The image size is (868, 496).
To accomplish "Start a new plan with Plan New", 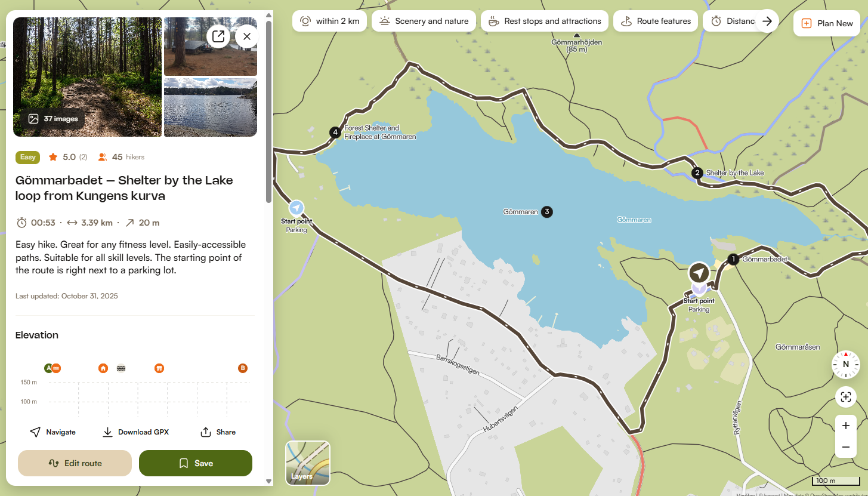I will [x=826, y=23].
